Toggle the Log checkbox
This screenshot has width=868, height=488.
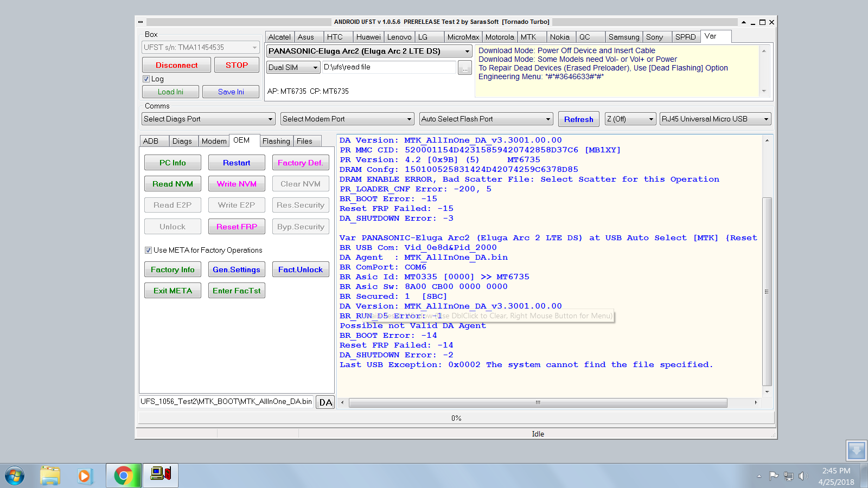click(x=146, y=79)
